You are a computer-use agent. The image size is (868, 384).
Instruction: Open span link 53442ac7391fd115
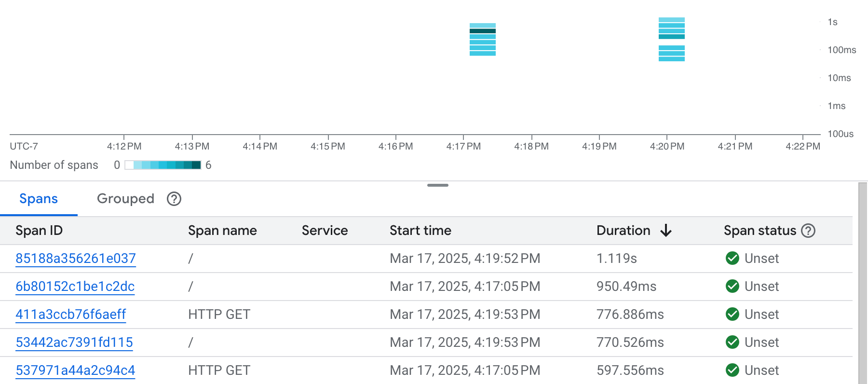(x=74, y=343)
